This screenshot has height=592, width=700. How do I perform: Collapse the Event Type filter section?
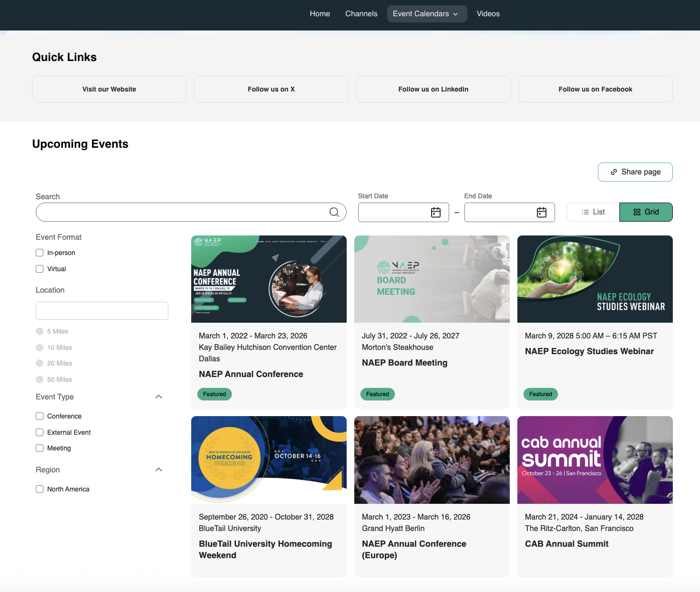tap(159, 397)
